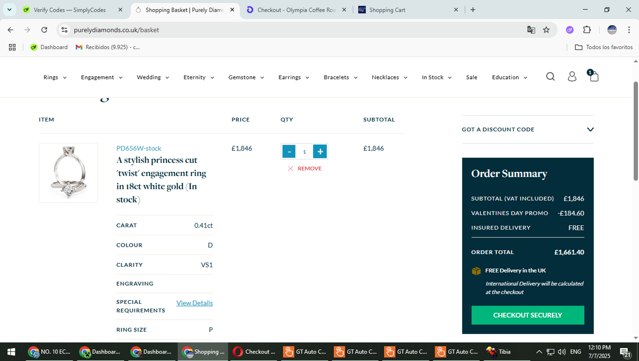Open the Chrome profile avatar
Screen dimensions: 639x361
pos(612,30)
